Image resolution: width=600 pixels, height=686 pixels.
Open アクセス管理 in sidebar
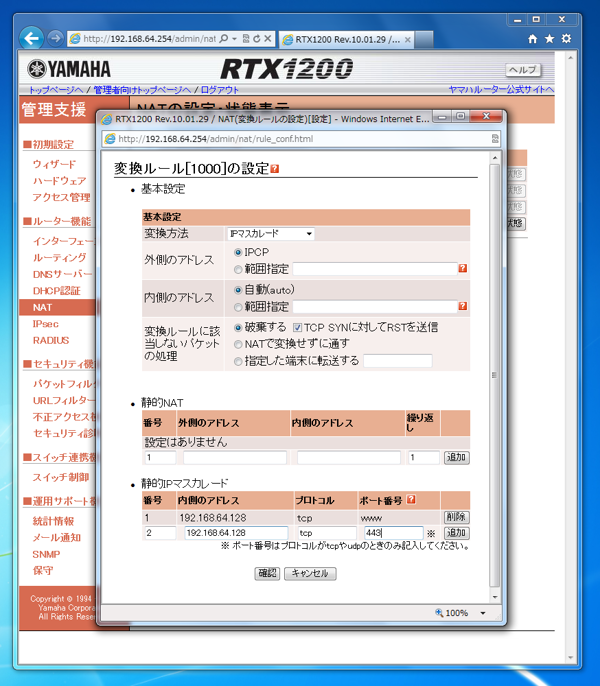tap(61, 197)
